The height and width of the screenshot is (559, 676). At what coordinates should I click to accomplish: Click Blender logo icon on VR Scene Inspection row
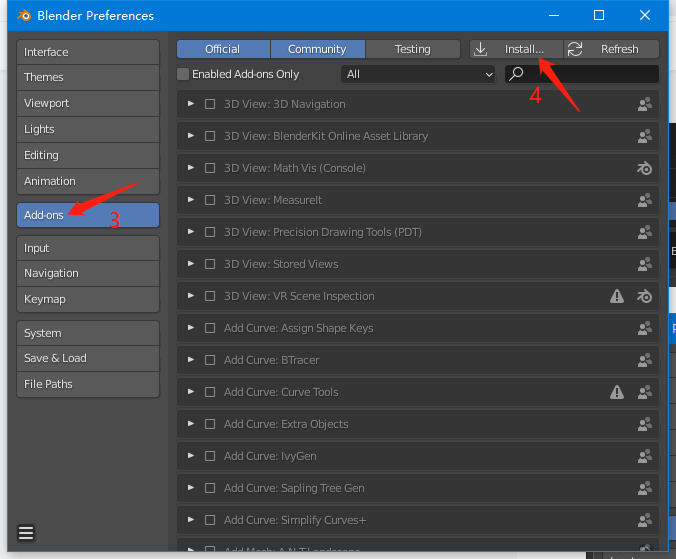[x=645, y=296]
